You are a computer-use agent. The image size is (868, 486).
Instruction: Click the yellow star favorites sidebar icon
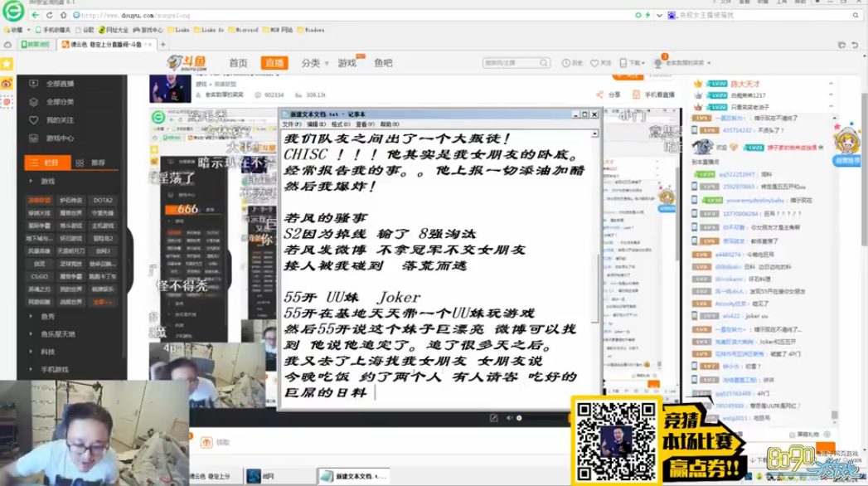click(x=7, y=64)
